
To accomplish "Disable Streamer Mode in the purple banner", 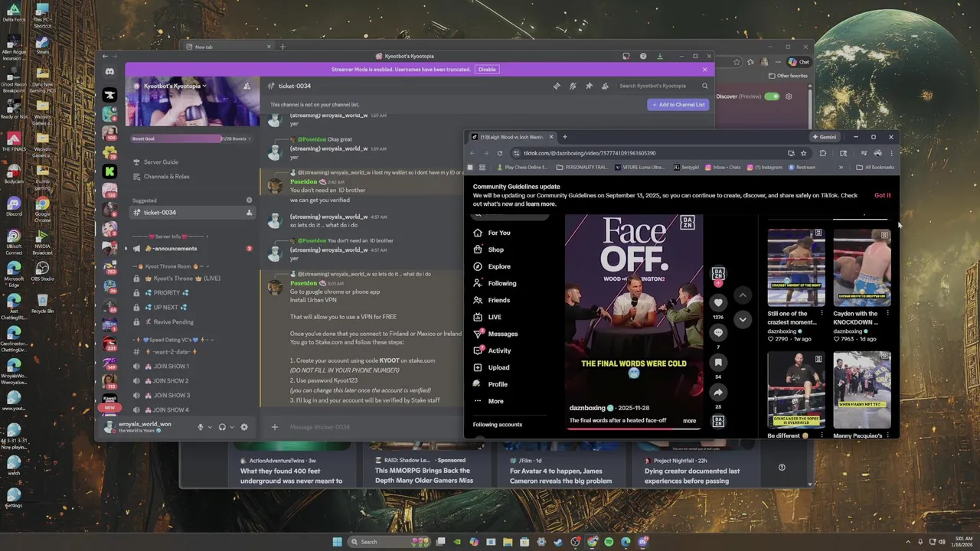I will click(x=487, y=69).
